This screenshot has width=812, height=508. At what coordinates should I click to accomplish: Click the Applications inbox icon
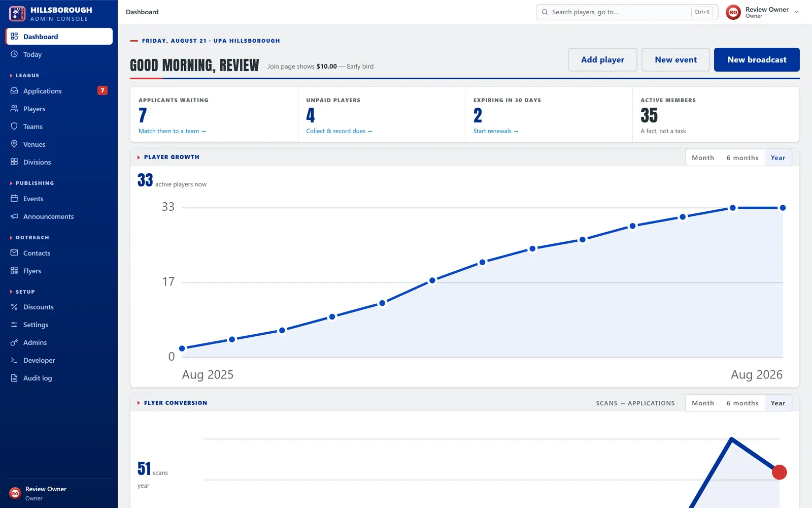pyautogui.click(x=14, y=91)
